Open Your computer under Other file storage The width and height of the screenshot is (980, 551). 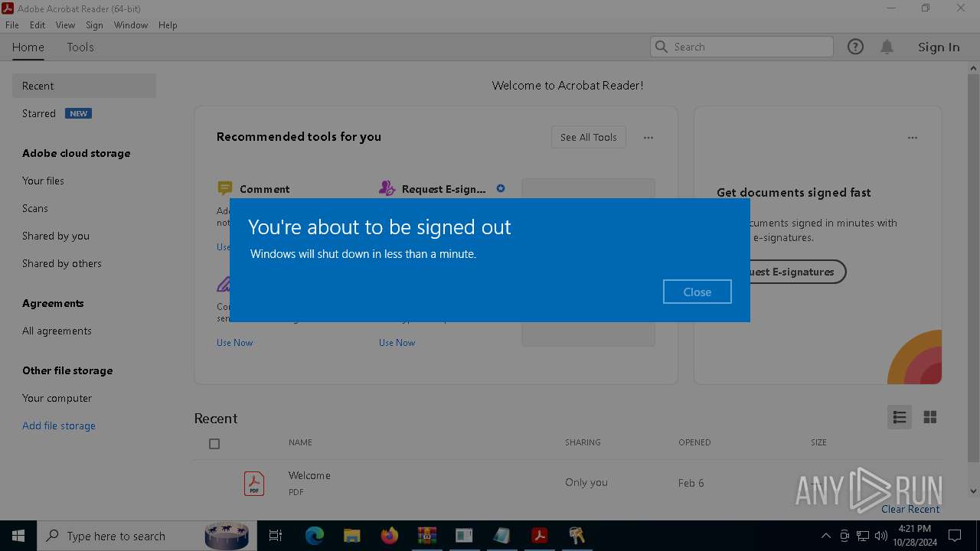point(57,398)
